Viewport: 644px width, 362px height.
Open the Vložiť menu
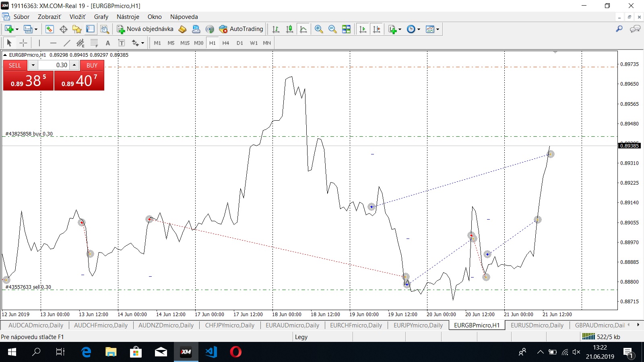(77, 17)
